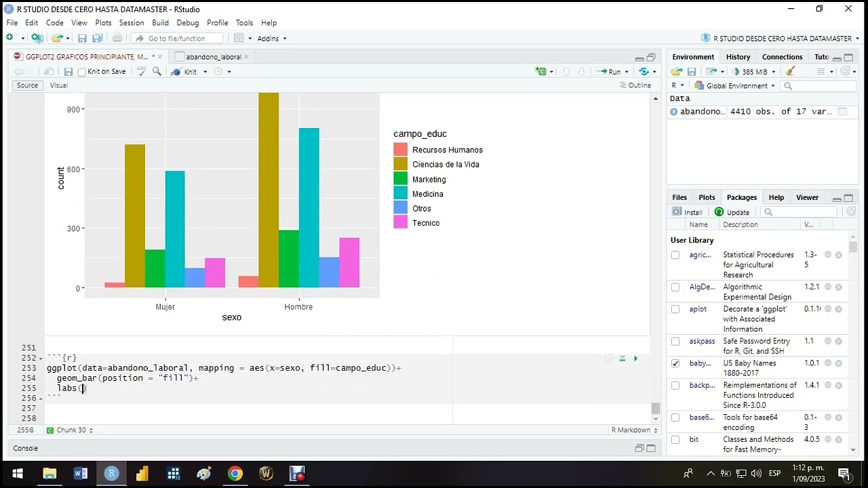The width and height of the screenshot is (868, 488).
Task: Click Go to file/function field
Action: point(176,39)
